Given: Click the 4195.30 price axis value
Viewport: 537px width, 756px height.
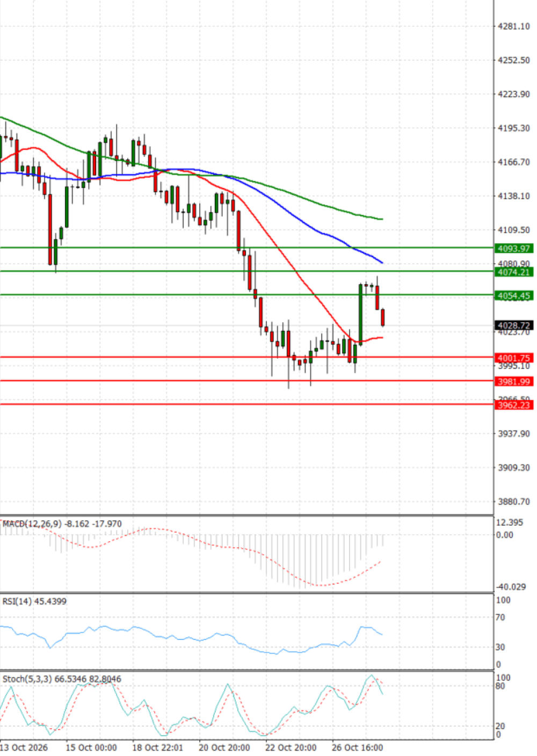Looking at the screenshot, I should pyautogui.click(x=514, y=128).
